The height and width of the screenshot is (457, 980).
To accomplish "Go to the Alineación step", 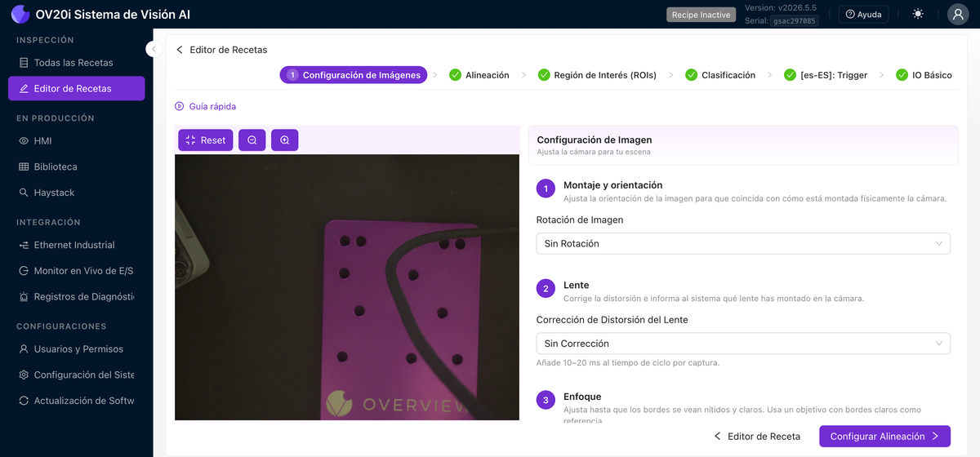I will [479, 75].
